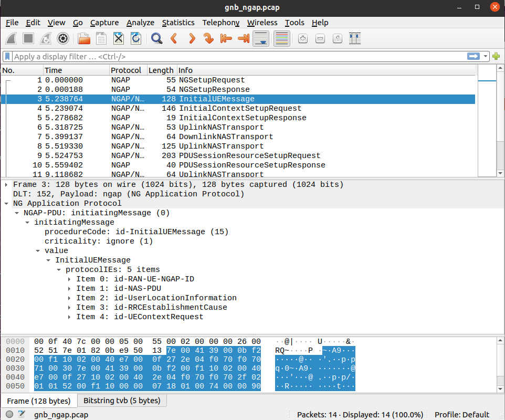The width and height of the screenshot is (505, 420).
Task: Expand Item 1: id-NAS-PDU
Action: (70, 288)
